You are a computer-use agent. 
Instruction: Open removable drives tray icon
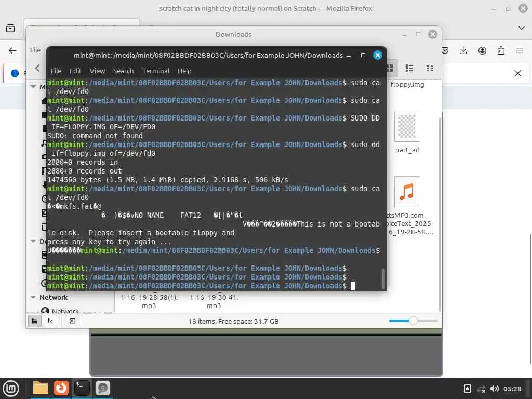click(467, 389)
